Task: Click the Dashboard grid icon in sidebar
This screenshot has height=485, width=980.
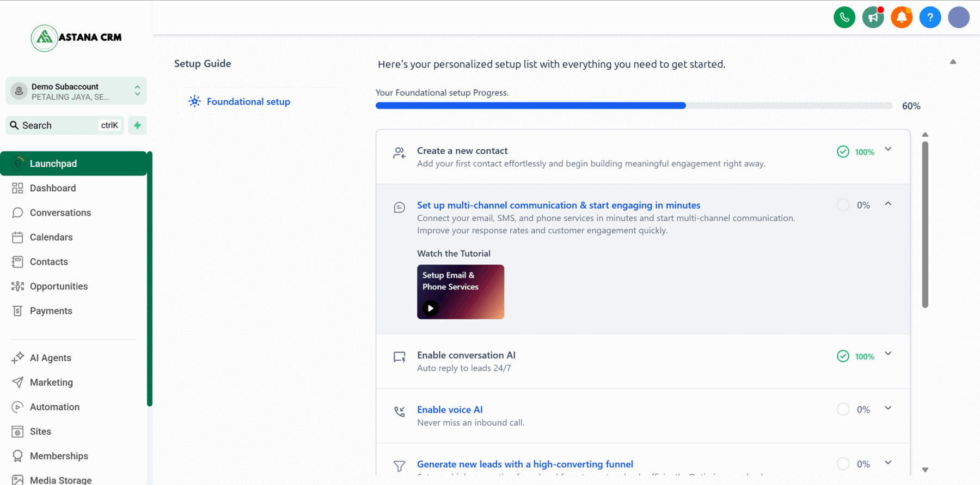Action: pos(17,188)
